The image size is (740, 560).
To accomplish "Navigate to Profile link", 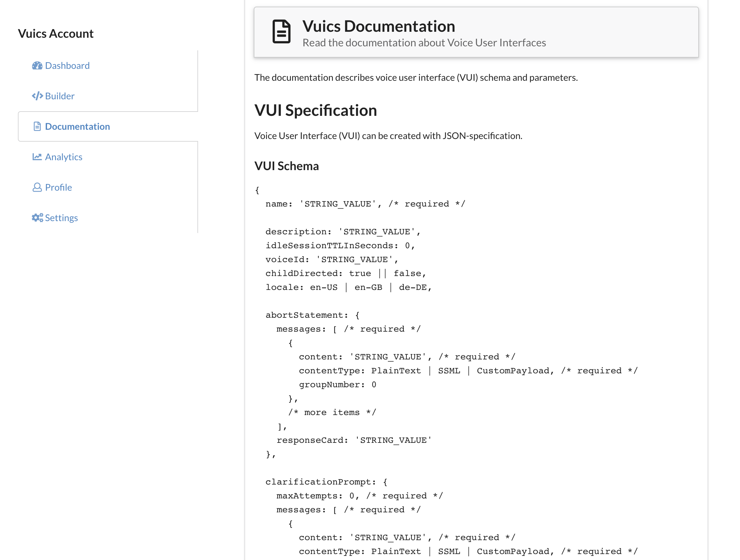I will (x=59, y=187).
